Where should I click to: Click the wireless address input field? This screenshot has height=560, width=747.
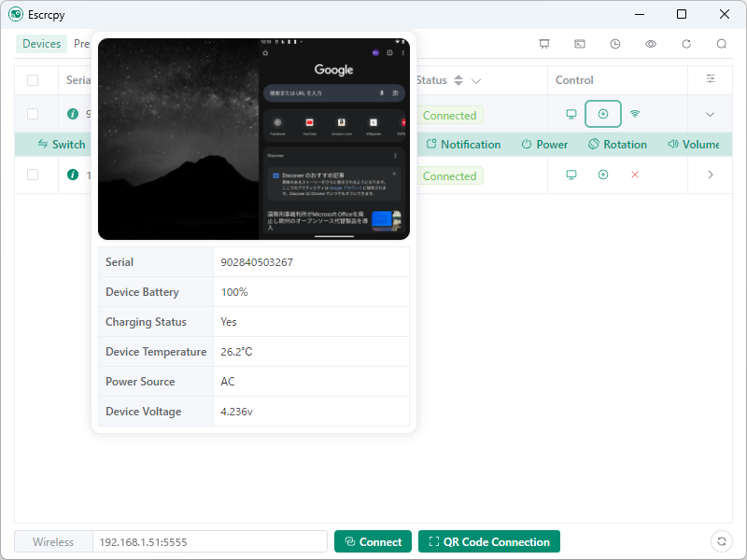click(209, 542)
